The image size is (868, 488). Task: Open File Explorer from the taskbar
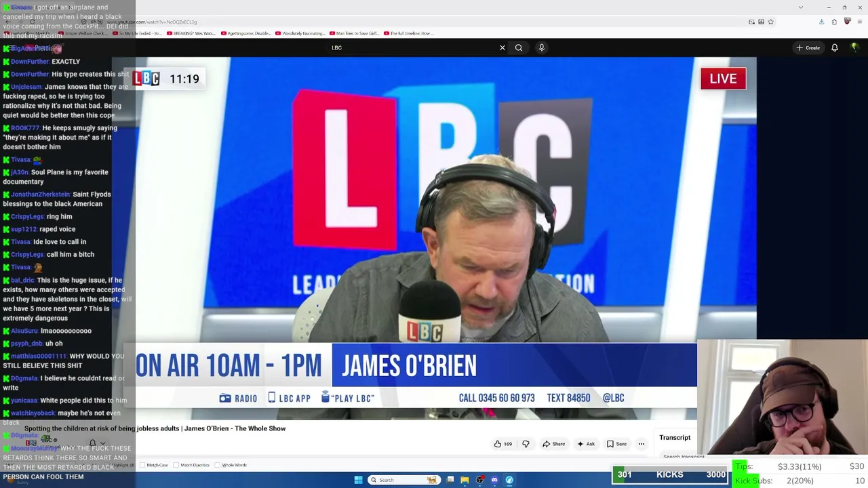465,480
